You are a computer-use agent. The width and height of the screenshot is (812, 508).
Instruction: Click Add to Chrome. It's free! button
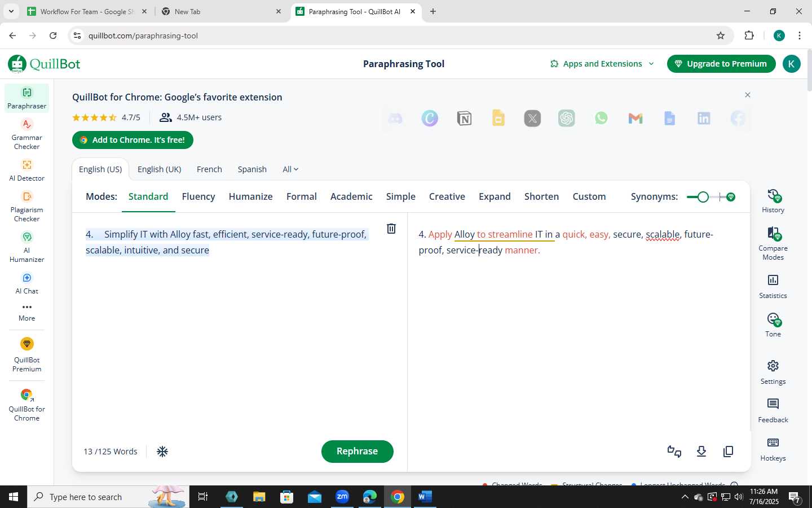coord(133,140)
